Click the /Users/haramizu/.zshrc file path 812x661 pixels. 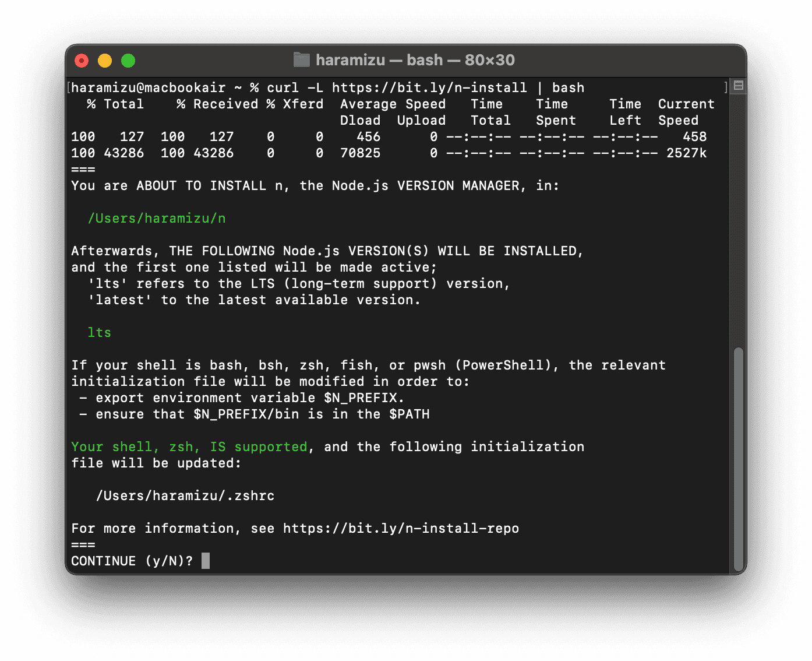[185, 496]
